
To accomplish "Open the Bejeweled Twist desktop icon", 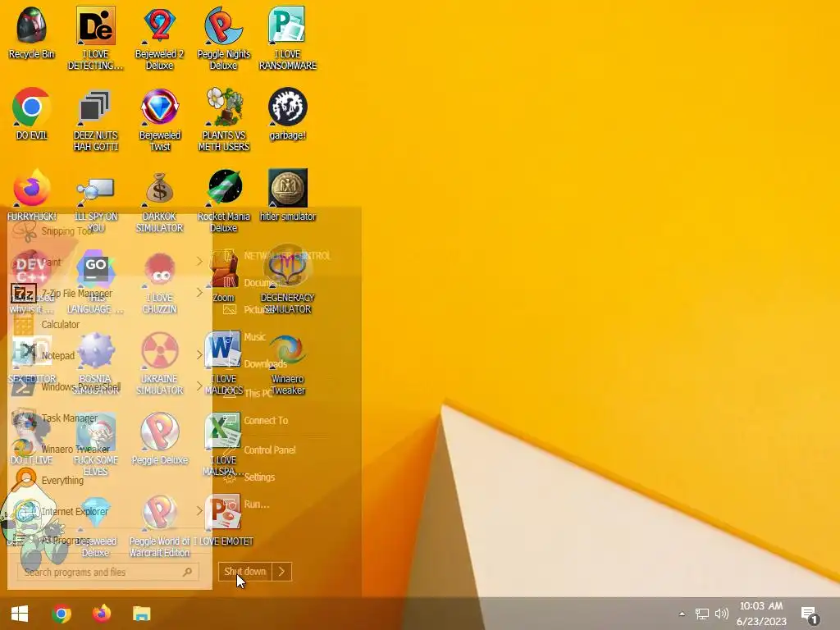I will 160,119.
